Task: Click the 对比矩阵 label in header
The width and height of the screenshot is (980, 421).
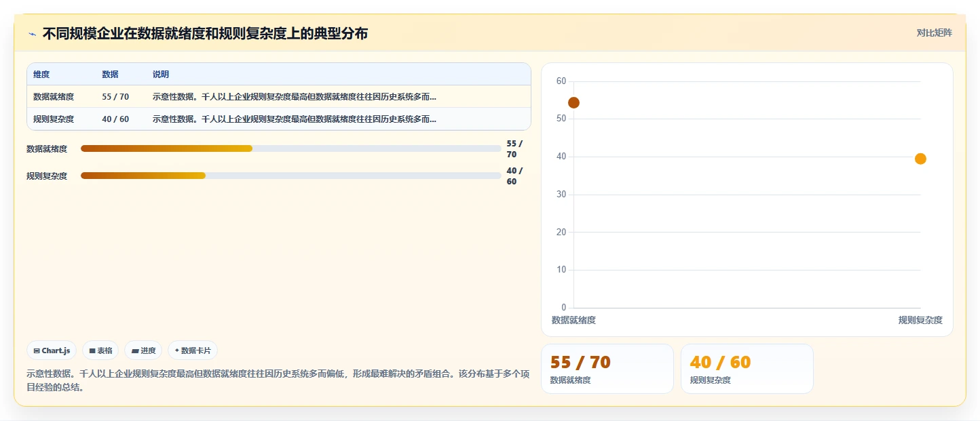Action: coord(935,33)
